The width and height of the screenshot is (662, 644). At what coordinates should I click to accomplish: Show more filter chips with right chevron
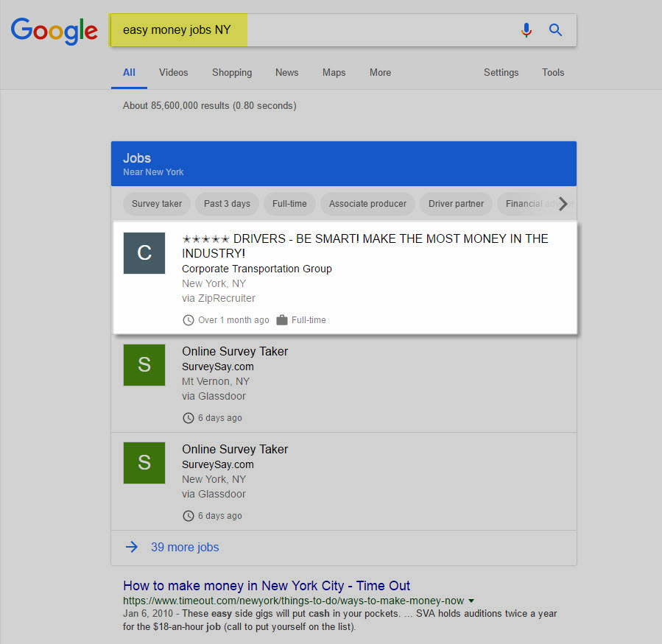[563, 204]
